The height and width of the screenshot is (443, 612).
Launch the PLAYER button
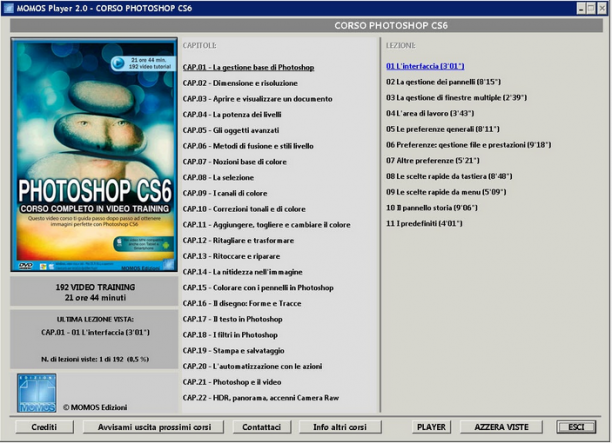click(431, 427)
